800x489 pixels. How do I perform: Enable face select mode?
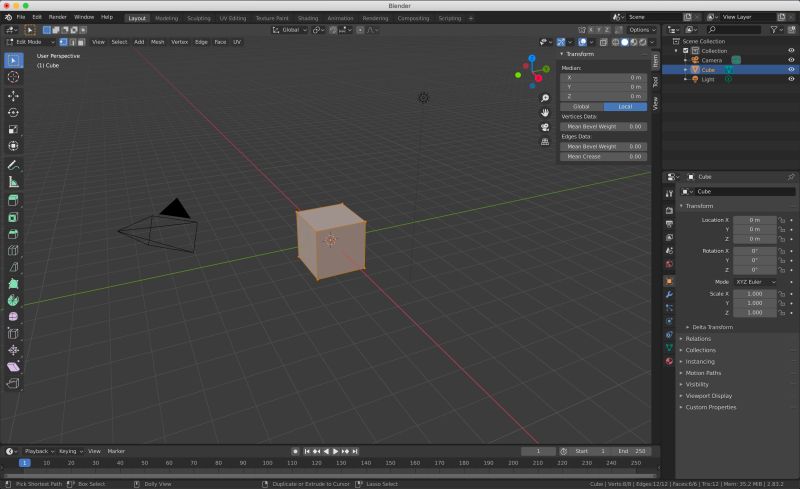pos(81,42)
